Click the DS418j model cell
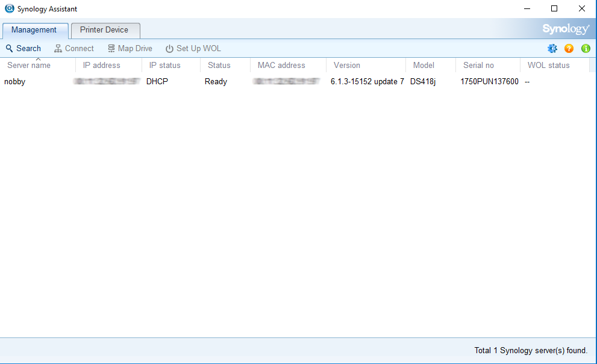 [423, 81]
